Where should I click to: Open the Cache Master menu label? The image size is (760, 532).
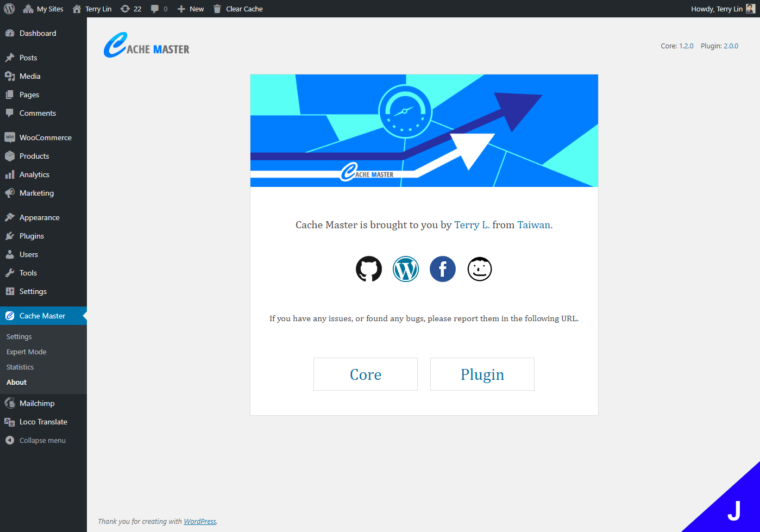[x=42, y=316]
